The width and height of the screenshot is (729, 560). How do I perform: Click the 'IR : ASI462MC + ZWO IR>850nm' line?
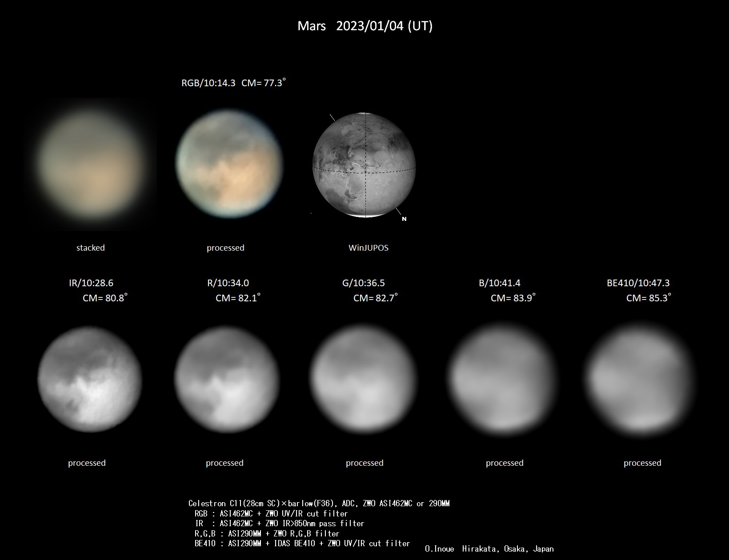point(280,524)
